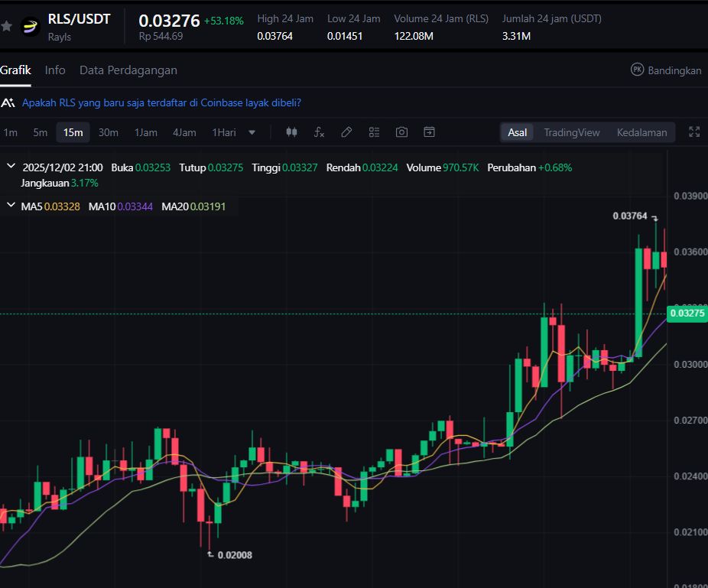The image size is (708, 588).
Task: Select the pencil drawing tool
Action: (346, 132)
